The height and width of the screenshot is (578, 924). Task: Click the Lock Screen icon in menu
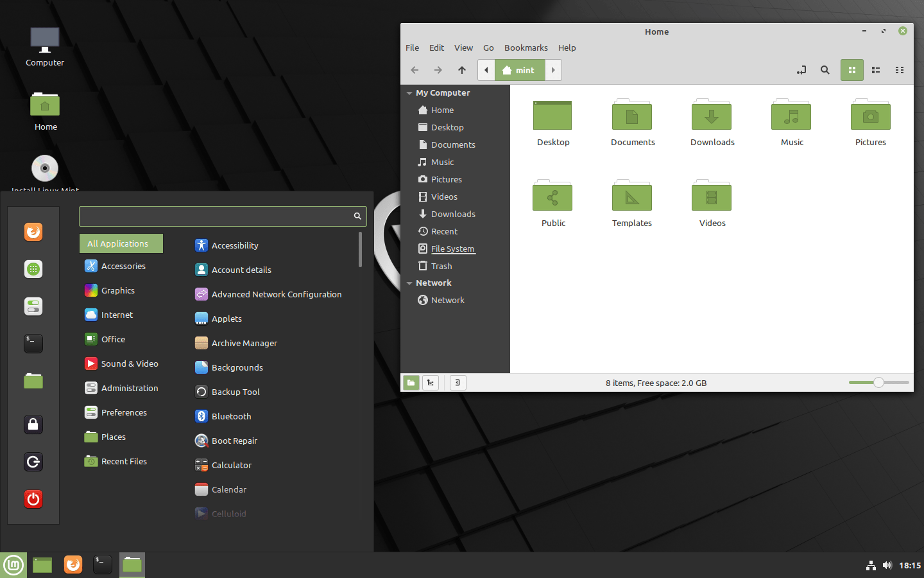tap(33, 424)
